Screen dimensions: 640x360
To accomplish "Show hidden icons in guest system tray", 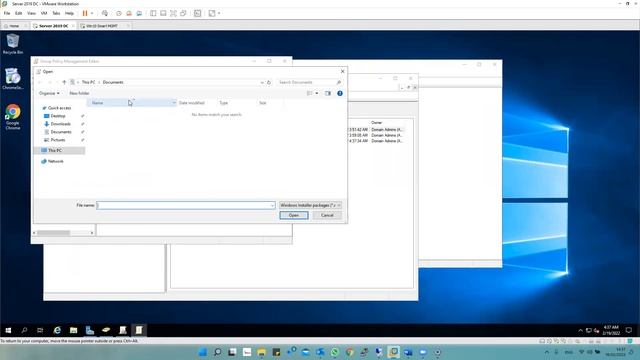I will pos(580,331).
